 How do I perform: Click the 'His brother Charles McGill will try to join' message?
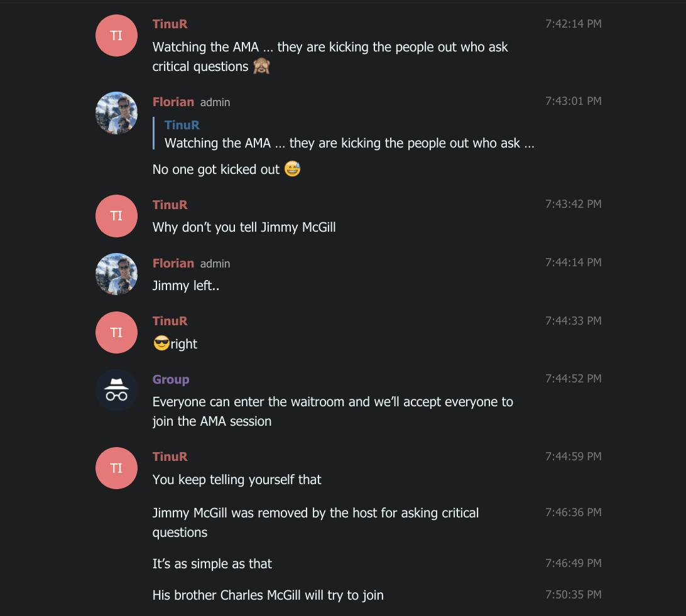268,595
